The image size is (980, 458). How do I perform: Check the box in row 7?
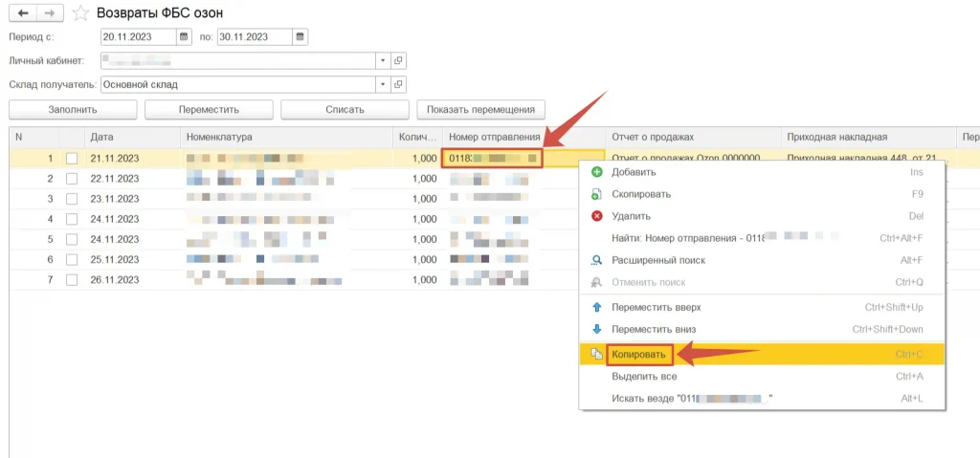click(72, 279)
